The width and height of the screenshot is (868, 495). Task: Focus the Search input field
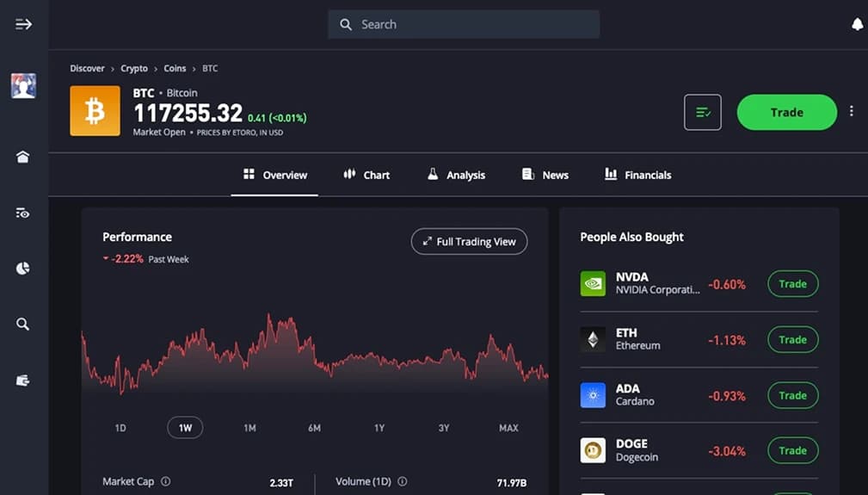[x=464, y=24]
